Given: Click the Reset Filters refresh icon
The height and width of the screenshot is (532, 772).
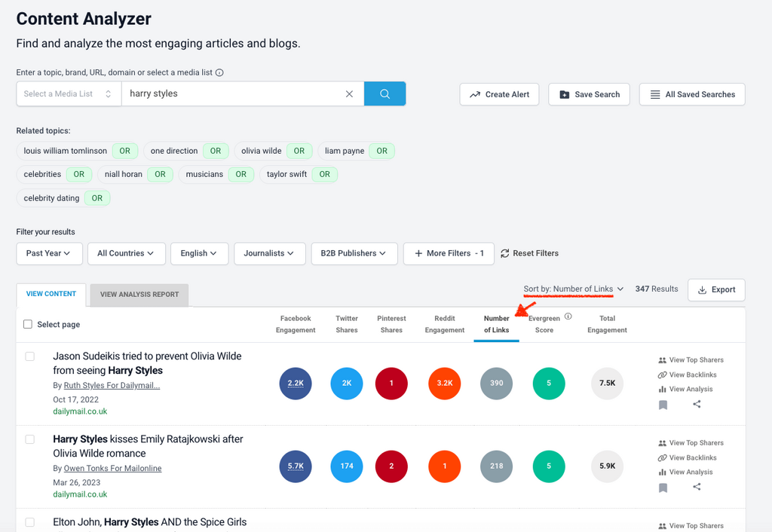Looking at the screenshot, I should (x=505, y=253).
